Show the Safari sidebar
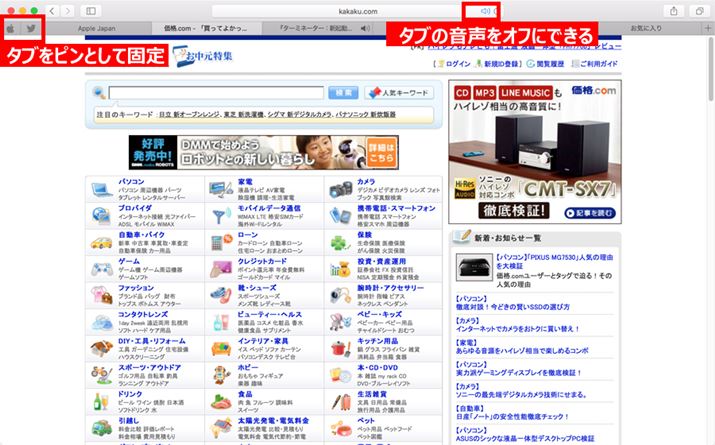Viewport: 715px width, 445px height. (x=91, y=11)
